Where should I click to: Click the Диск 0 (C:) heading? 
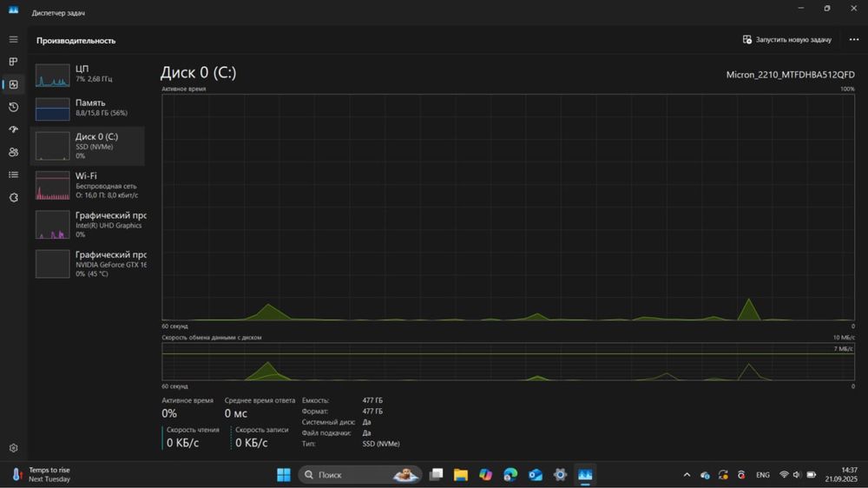pos(198,73)
